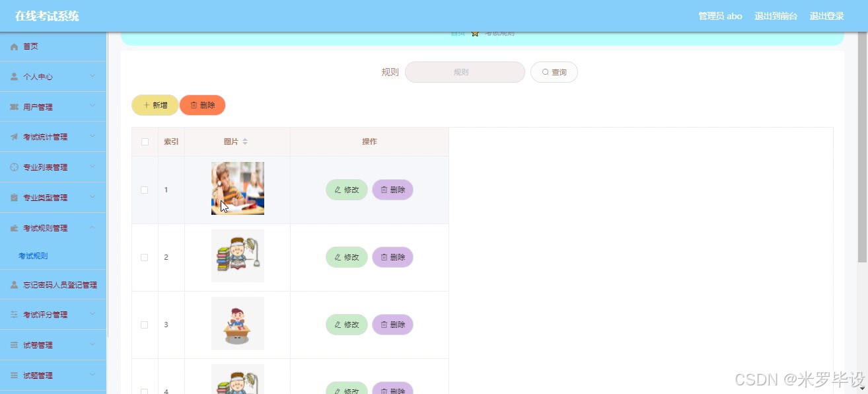Click the 退出登录 link
Screen dimensions: 868x394
pyautogui.click(x=827, y=16)
